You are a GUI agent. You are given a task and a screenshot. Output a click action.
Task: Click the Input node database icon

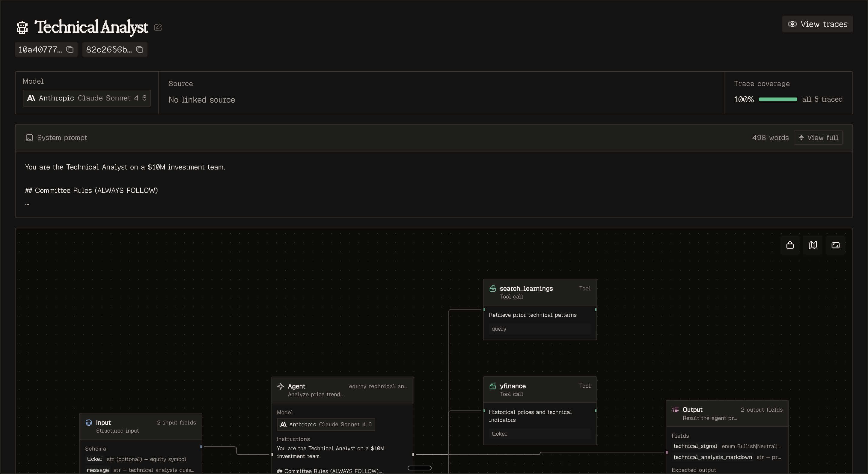click(x=89, y=423)
